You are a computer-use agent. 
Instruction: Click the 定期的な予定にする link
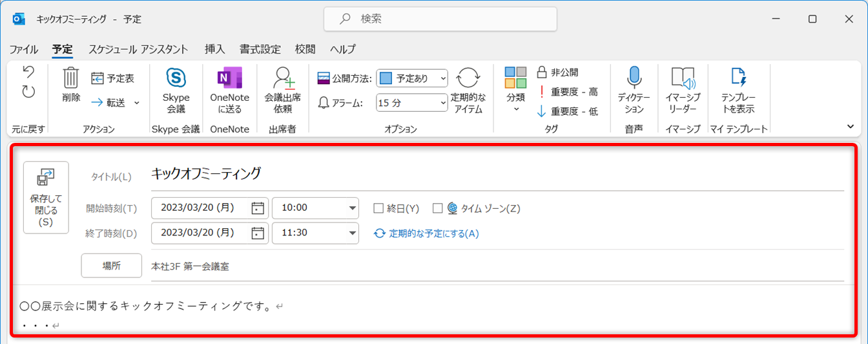coord(433,233)
